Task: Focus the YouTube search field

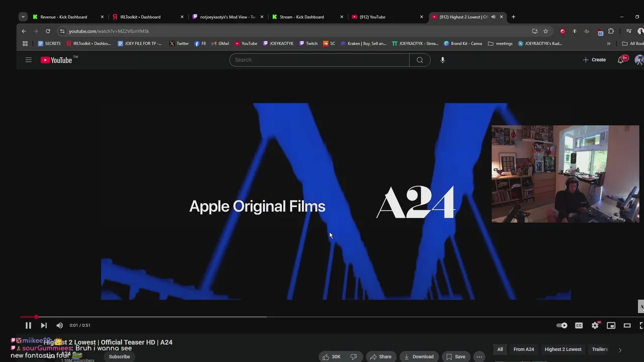Action: point(319,60)
